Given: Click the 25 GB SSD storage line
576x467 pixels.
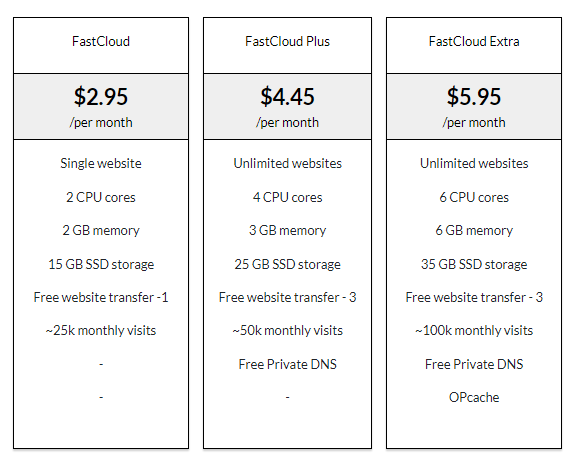Looking at the screenshot, I should pyautogui.click(x=287, y=264).
